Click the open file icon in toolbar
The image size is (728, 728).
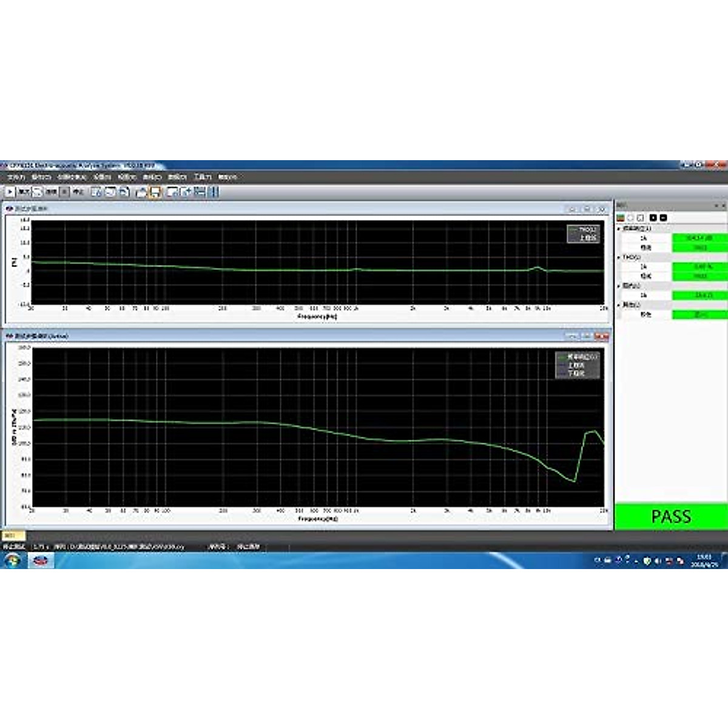point(141,192)
